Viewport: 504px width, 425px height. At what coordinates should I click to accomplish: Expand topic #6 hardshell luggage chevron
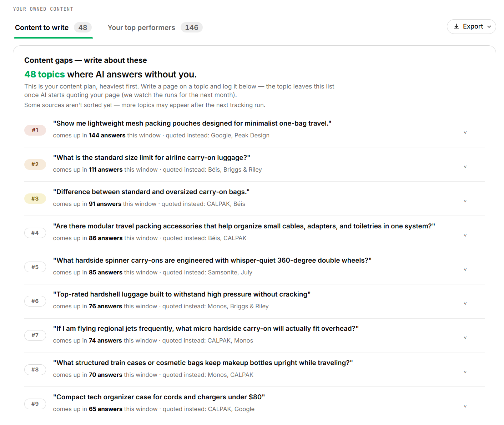pos(465,303)
